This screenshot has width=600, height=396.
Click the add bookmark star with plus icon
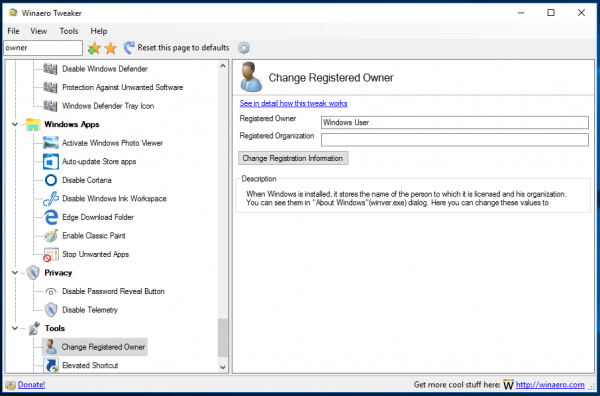coord(94,48)
